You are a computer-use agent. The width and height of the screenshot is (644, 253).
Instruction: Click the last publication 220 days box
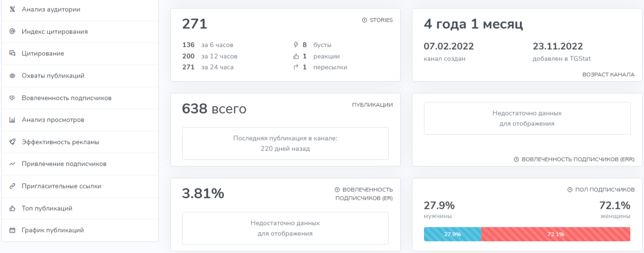point(285,143)
